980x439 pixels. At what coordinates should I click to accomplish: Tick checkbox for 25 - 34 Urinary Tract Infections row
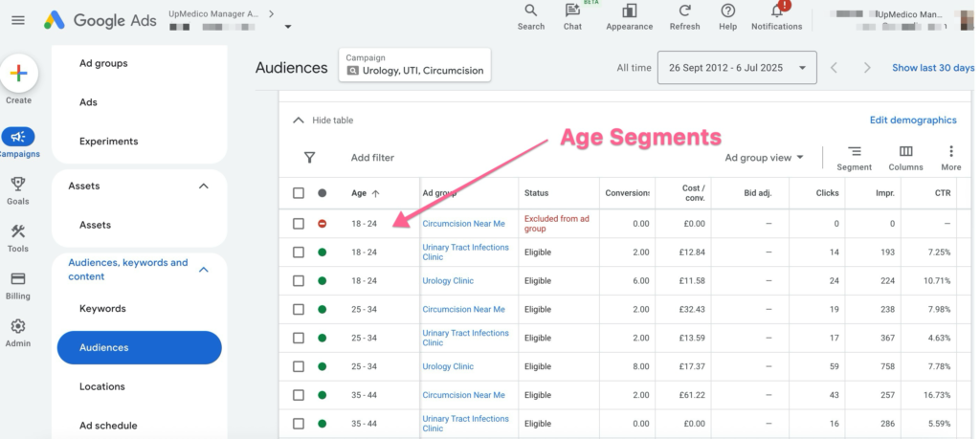299,338
